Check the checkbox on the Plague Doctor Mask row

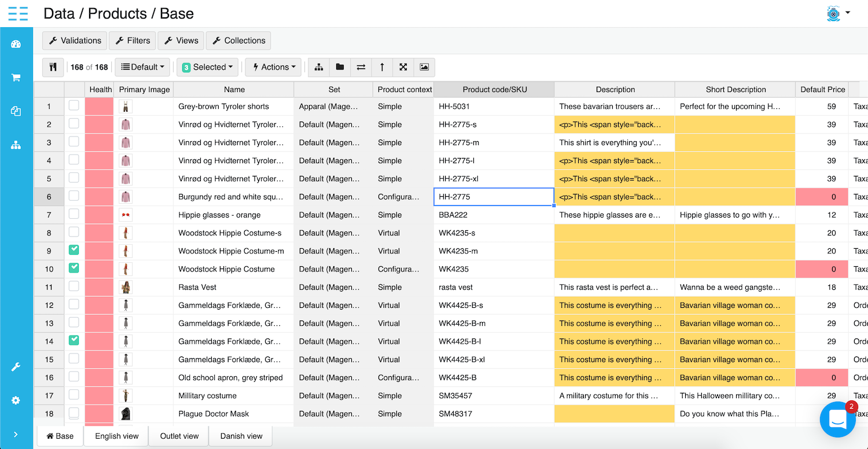pos(73,413)
